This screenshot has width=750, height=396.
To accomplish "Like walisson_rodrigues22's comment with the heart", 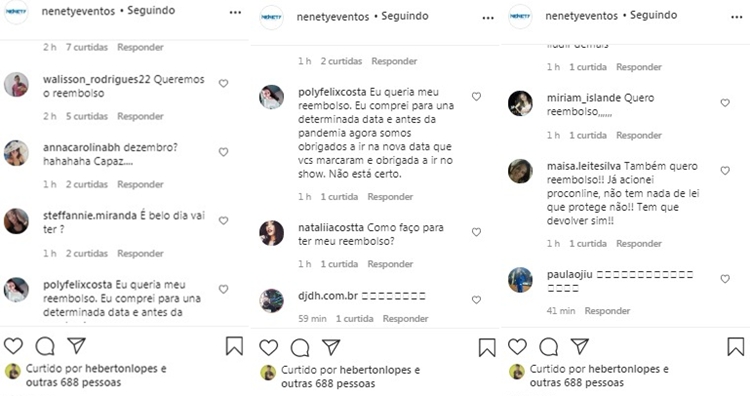I will pos(223,83).
